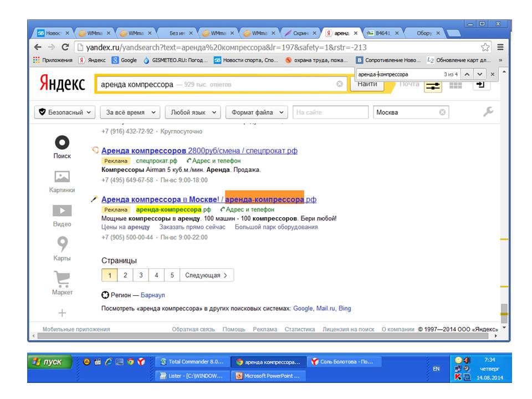The height and width of the screenshot is (399, 532).
Task: Open Аренда компрессора в Москве link
Action: point(209,199)
